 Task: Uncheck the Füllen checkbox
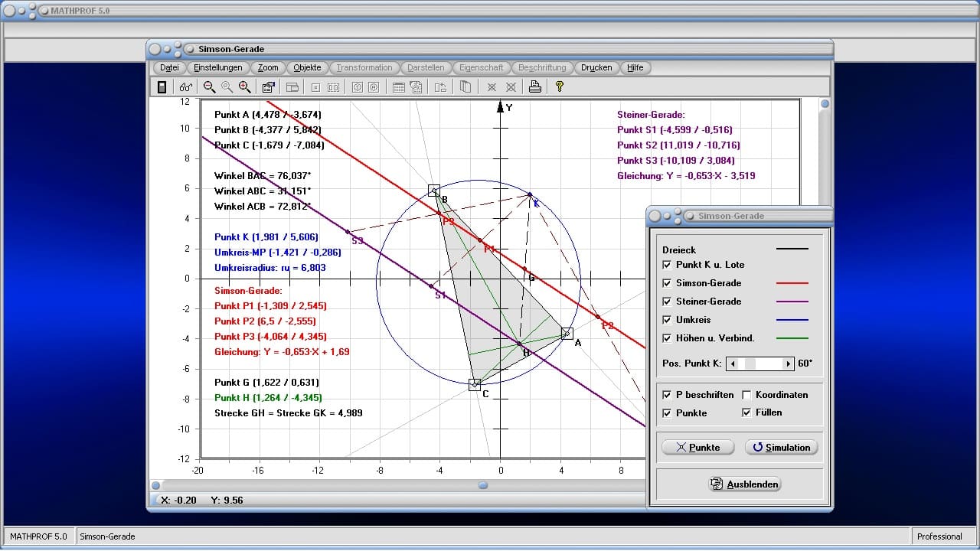746,412
